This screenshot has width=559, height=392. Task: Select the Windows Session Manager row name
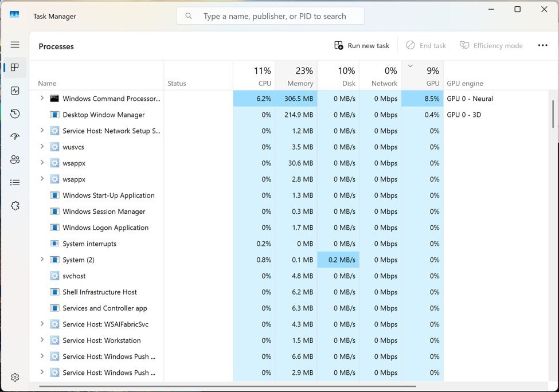click(104, 211)
